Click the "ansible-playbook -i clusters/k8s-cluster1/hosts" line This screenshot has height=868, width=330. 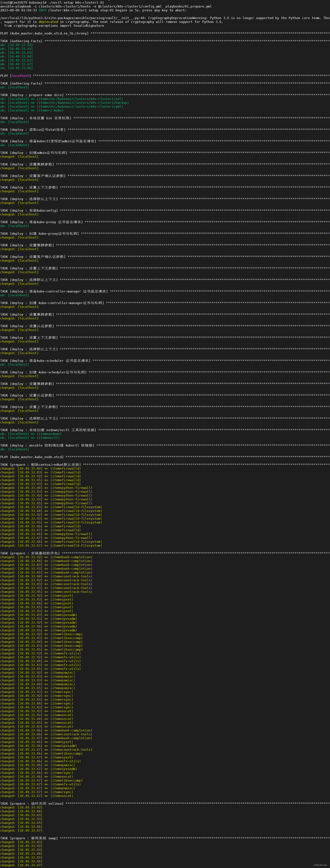click(106, 6)
